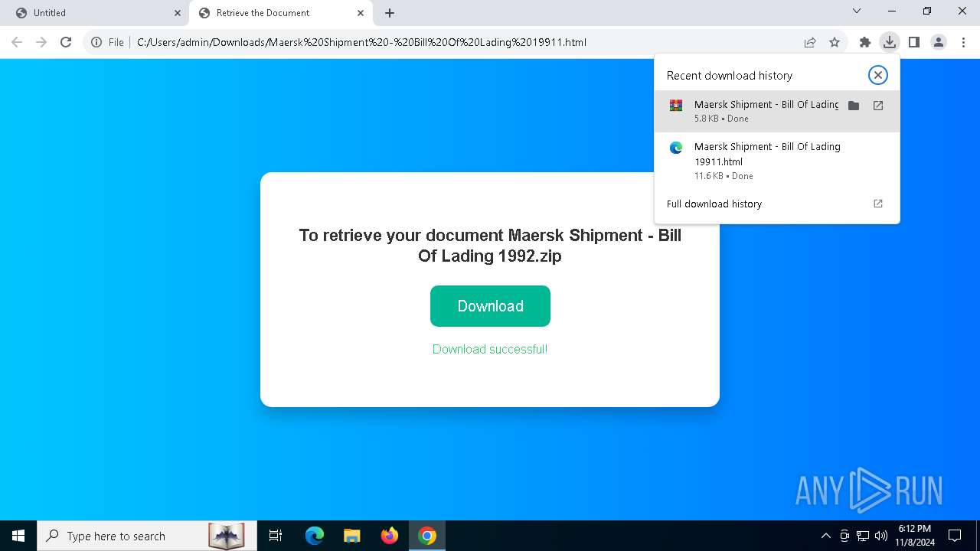The width and height of the screenshot is (980, 551).
Task: Open Maersk Shipment 19911.html download entry
Action: 777,161
